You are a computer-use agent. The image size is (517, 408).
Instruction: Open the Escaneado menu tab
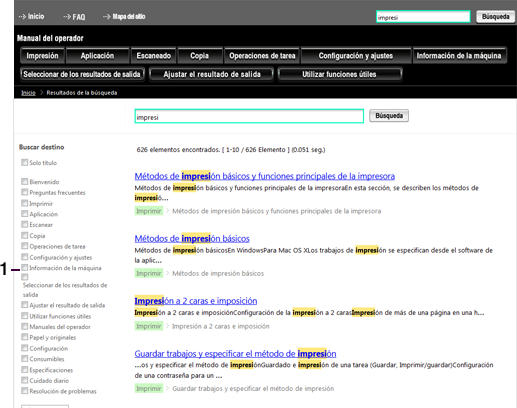pyautogui.click(x=153, y=55)
